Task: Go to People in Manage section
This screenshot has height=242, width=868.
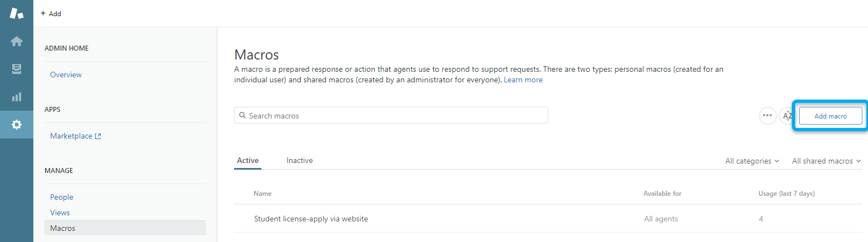Action: coord(62,197)
